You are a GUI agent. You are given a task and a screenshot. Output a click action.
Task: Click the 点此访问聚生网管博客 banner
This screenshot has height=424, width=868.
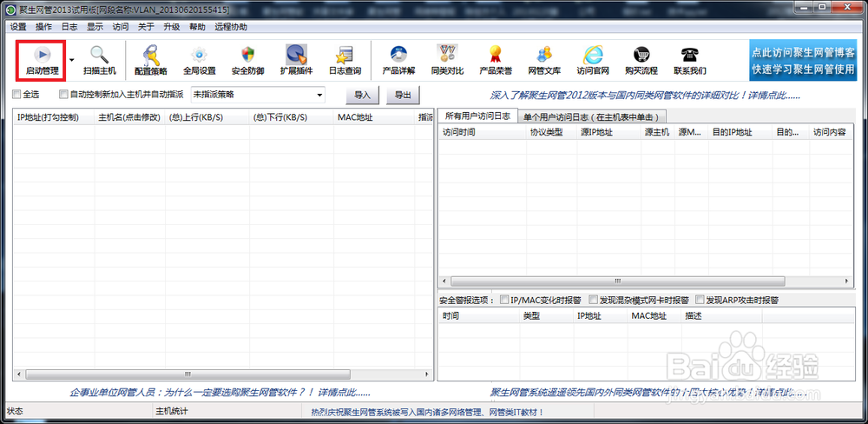[803, 60]
